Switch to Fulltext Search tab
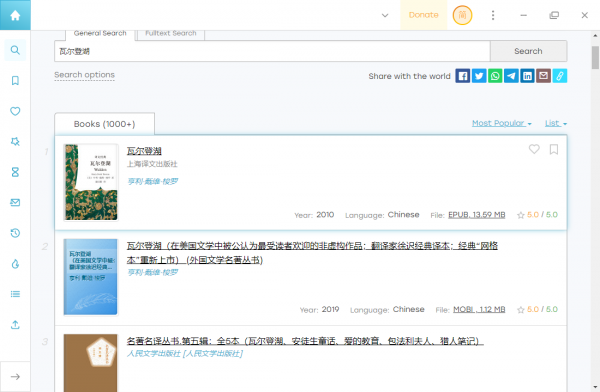This screenshot has width=600, height=392. tap(171, 34)
